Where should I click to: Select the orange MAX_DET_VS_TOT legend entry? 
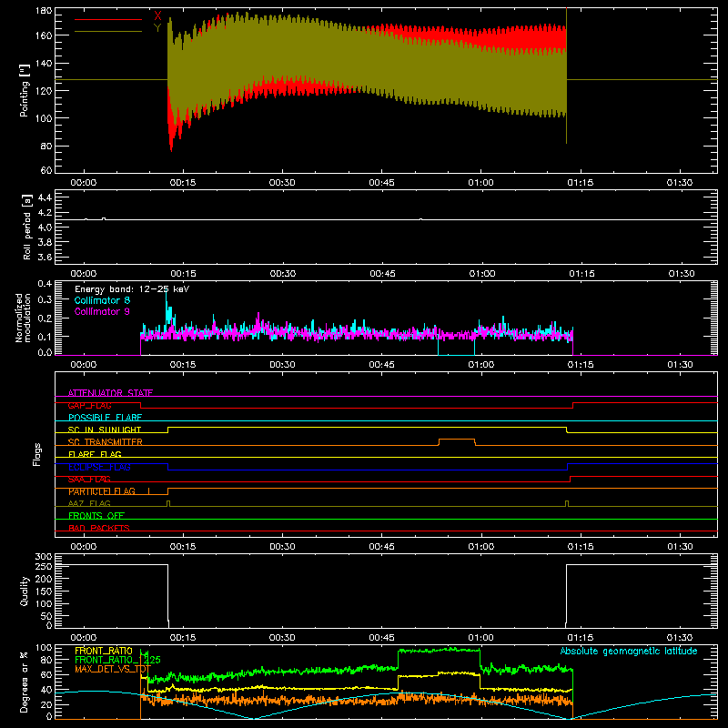pyautogui.click(x=113, y=669)
